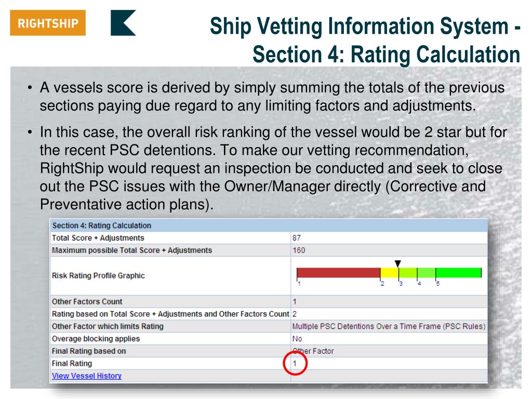Screen dimensions: 532x399
Task: Select the Section 4: Rating Calculation header
Action: [102, 225]
